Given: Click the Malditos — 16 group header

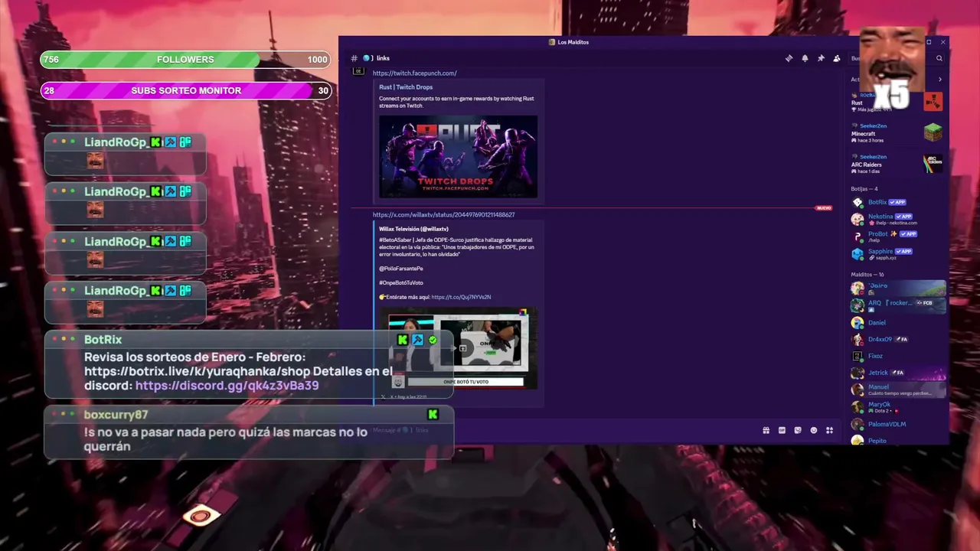Looking at the screenshot, I should point(867,275).
